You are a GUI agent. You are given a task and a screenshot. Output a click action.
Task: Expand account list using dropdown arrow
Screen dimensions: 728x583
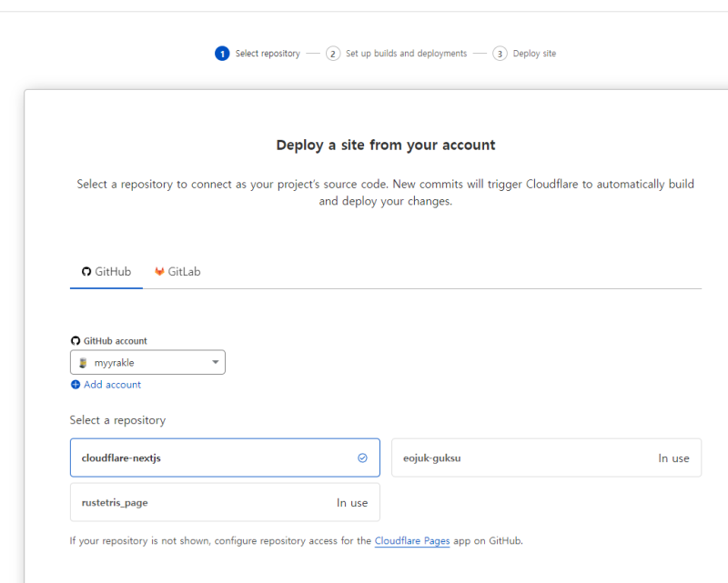216,363
